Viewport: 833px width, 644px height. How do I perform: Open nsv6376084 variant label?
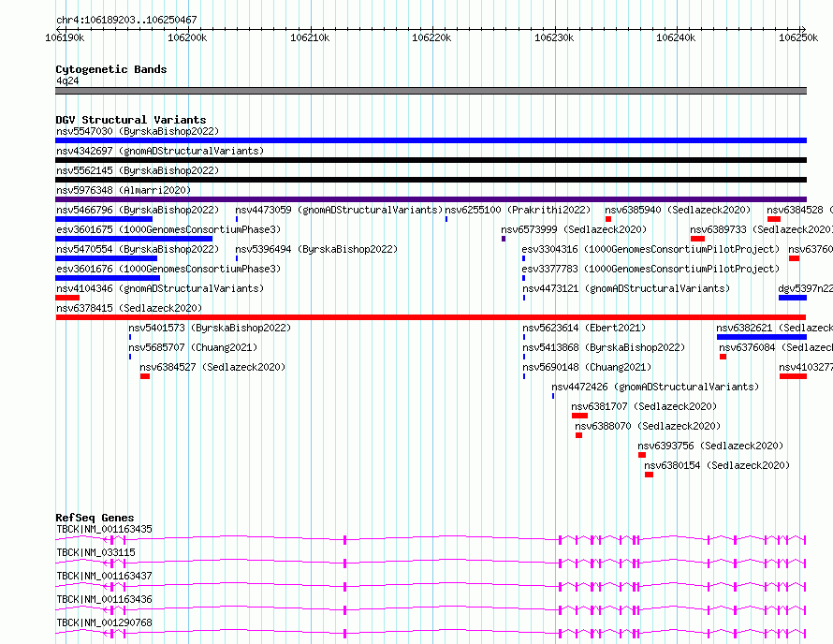776,347
